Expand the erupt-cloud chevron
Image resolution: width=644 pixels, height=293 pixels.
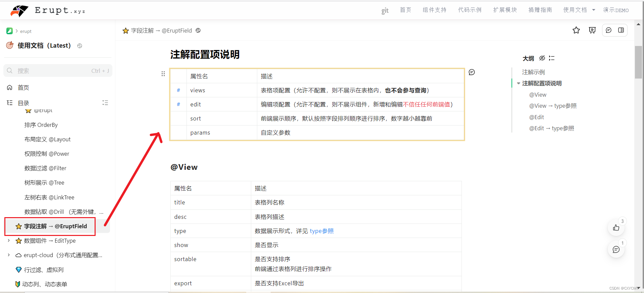9,255
